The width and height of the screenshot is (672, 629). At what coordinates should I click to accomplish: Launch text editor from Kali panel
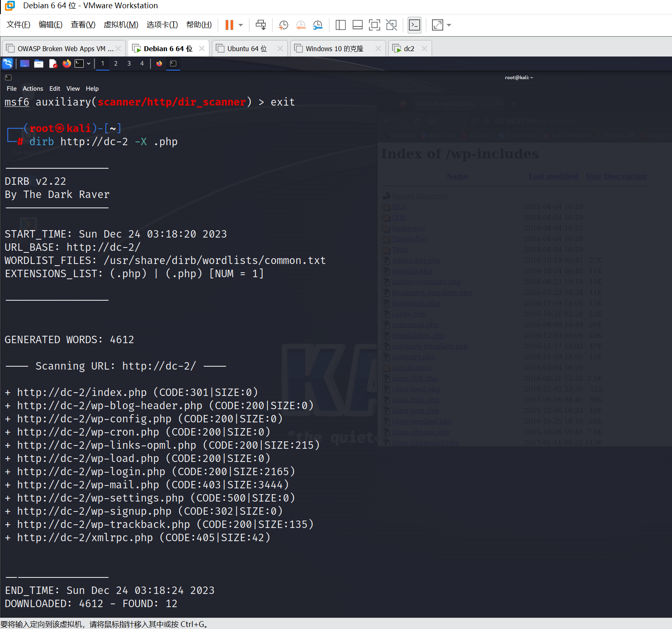tap(53, 64)
